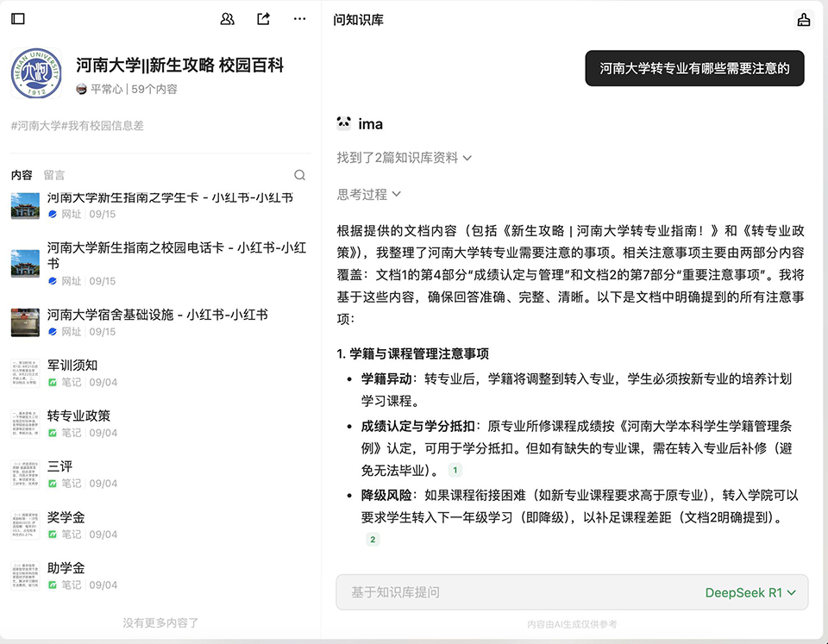This screenshot has height=644, width=828.
Task: Search the content list with magnifier icon
Action: tap(299, 175)
